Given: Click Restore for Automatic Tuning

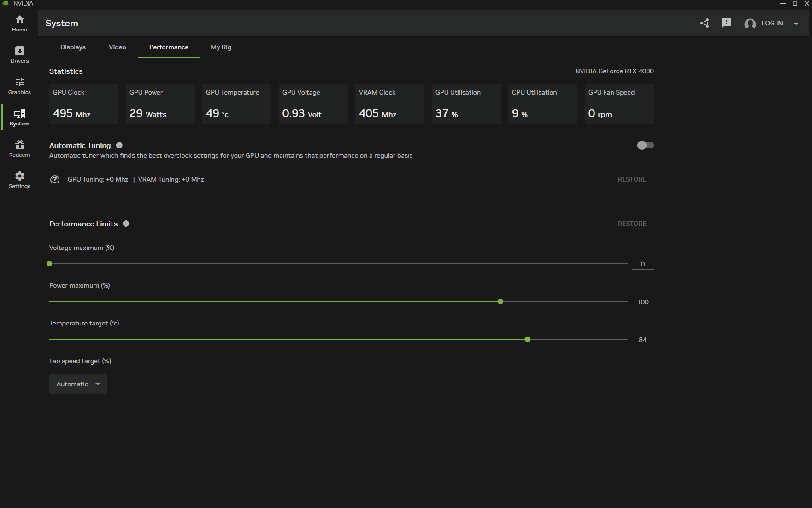Looking at the screenshot, I should [x=632, y=179].
